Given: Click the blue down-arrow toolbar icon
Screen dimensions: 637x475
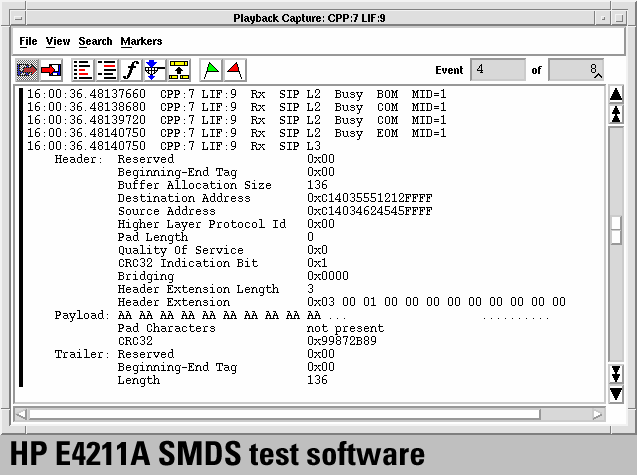Looking at the screenshot, I should (x=153, y=70).
